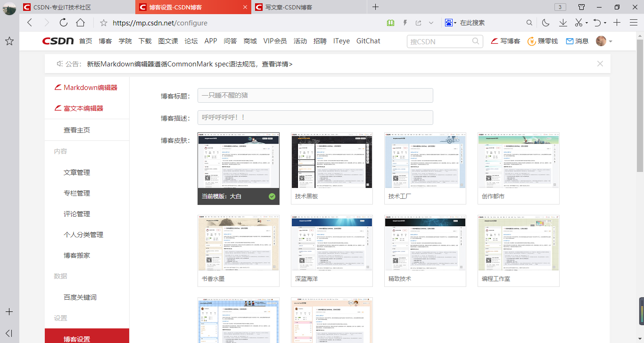Open 富文本编辑器 in sidebar
644x343 pixels.
79,108
